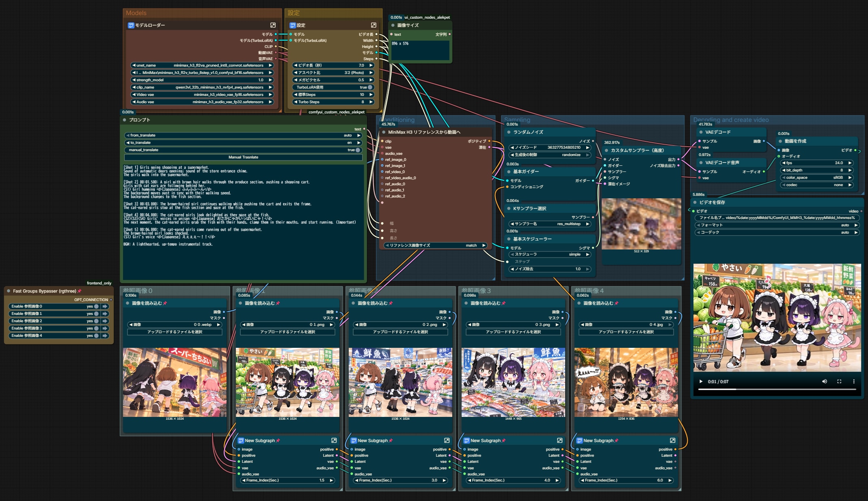
Task: Decrease fps 24.0 value arrow
Action: tap(784, 163)
